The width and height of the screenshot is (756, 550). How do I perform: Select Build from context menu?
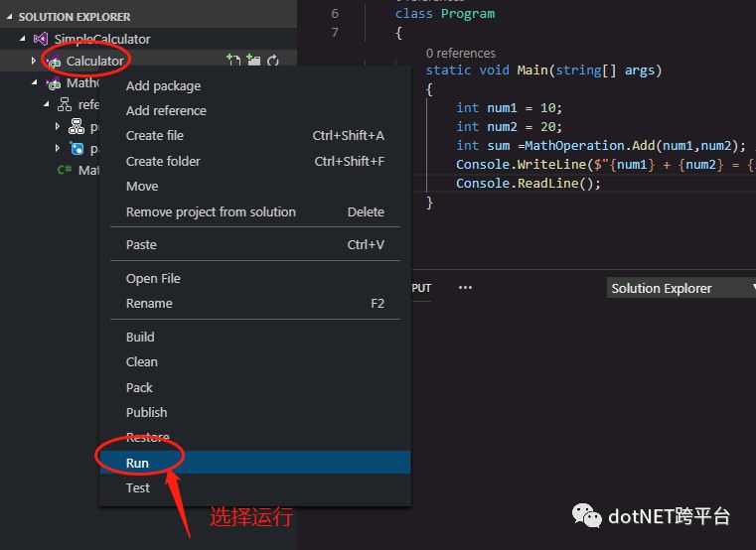[x=255, y=337]
